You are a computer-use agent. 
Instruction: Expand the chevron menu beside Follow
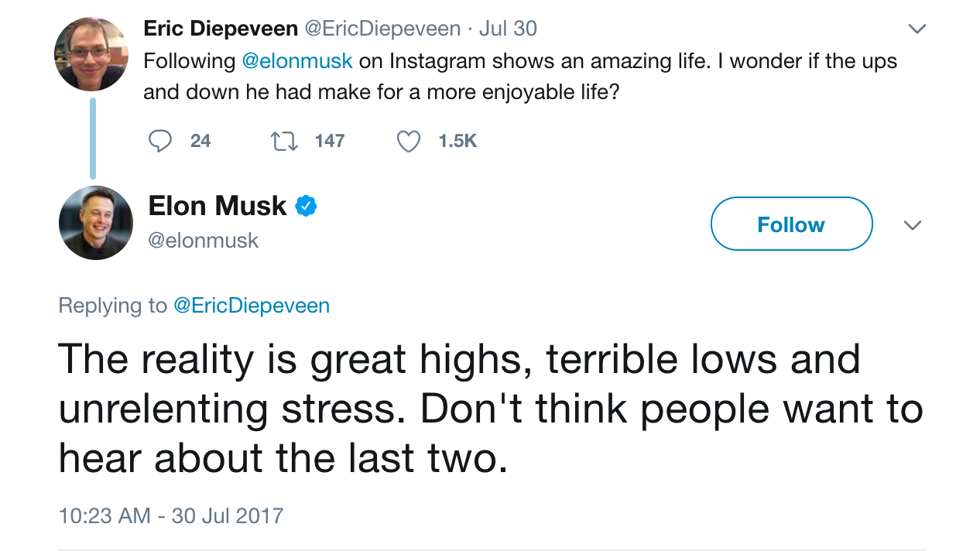[913, 225]
